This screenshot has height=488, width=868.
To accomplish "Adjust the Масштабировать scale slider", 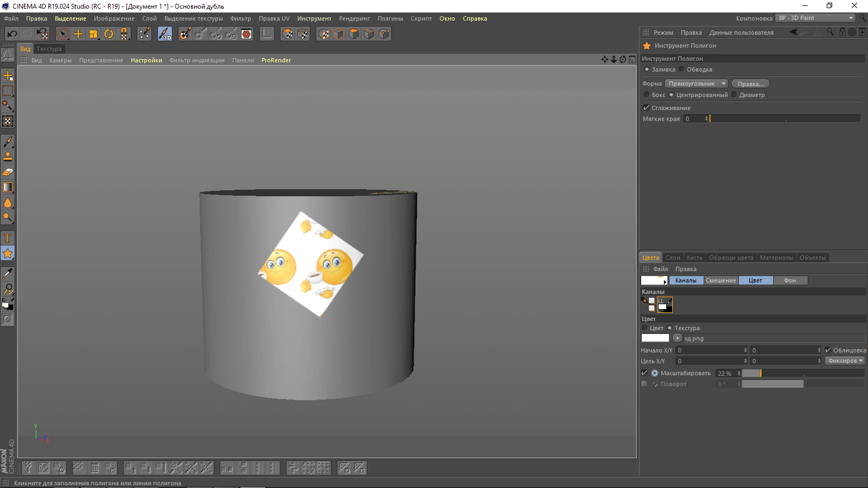I will [802, 373].
